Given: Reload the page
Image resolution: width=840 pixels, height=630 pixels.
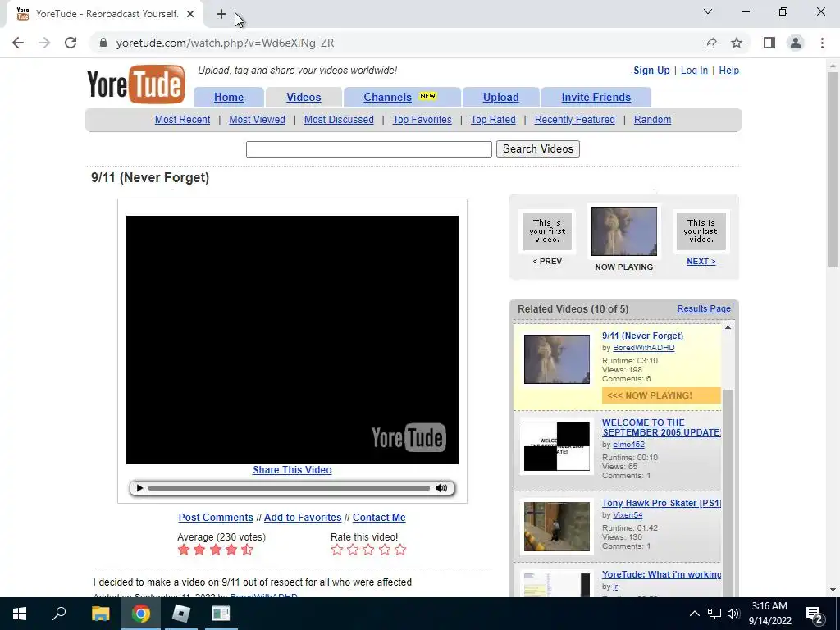Looking at the screenshot, I should pos(71,43).
